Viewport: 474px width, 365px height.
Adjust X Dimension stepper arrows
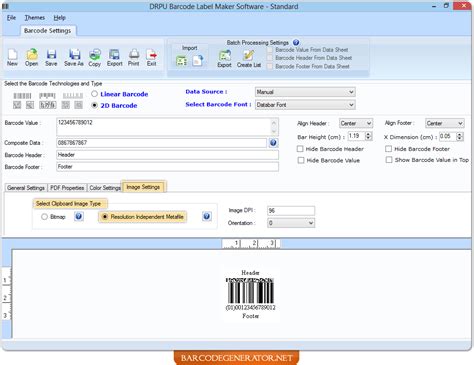(x=460, y=136)
